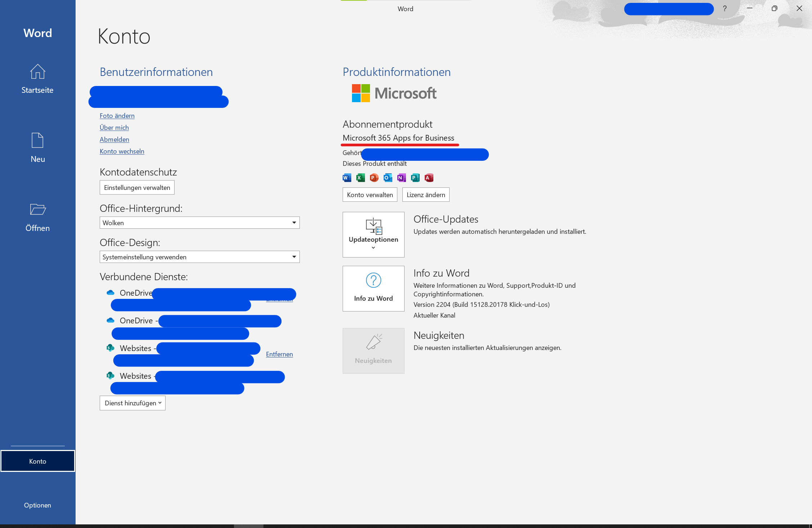Select Optionen in the sidebar
The width and height of the screenshot is (812, 528).
pyautogui.click(x=37, y=505)
